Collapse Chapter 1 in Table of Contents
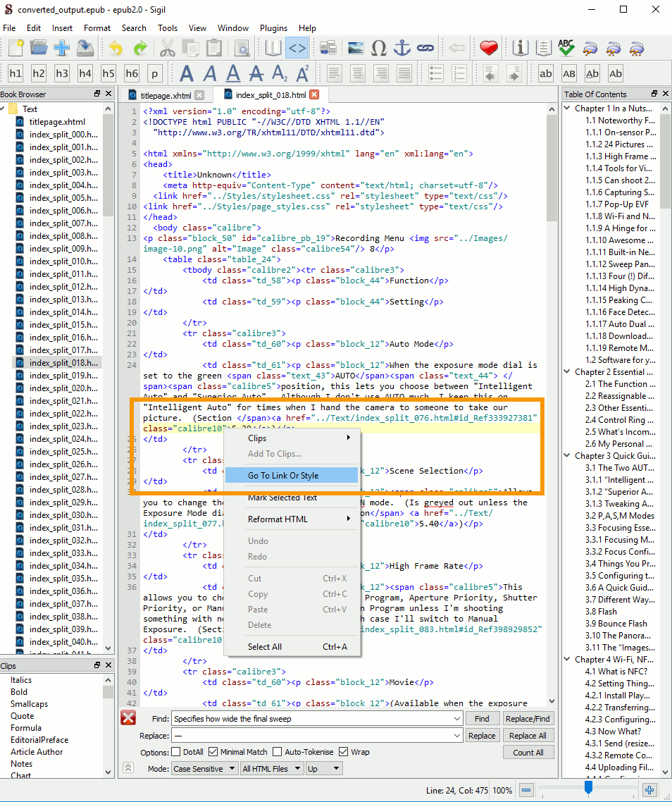The image size is (672, 802). click(x=566, y=109)
